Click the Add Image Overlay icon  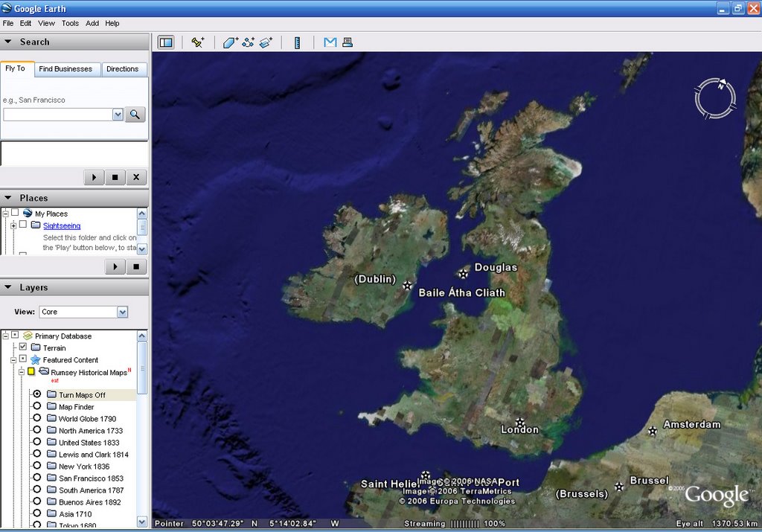pos(266,42)
